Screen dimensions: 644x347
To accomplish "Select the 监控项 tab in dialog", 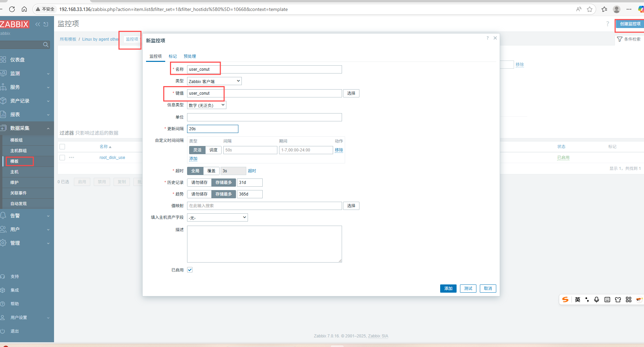I will pos(156,56).
